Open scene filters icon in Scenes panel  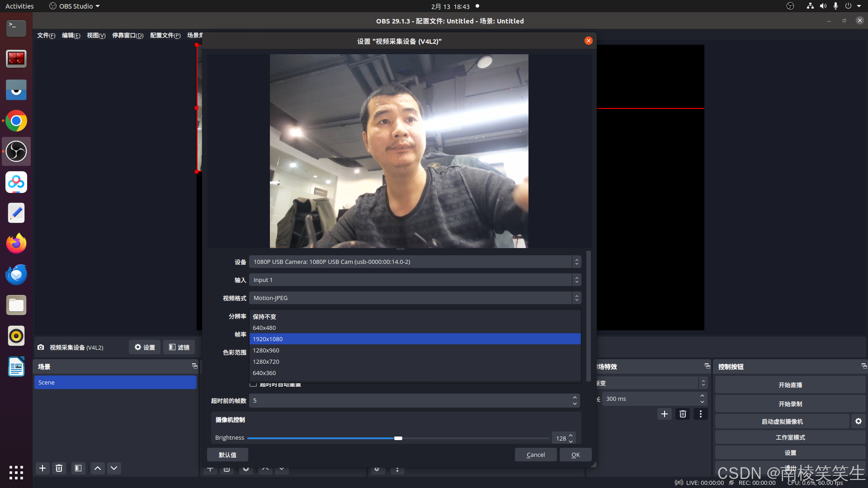tap(78, 468)
